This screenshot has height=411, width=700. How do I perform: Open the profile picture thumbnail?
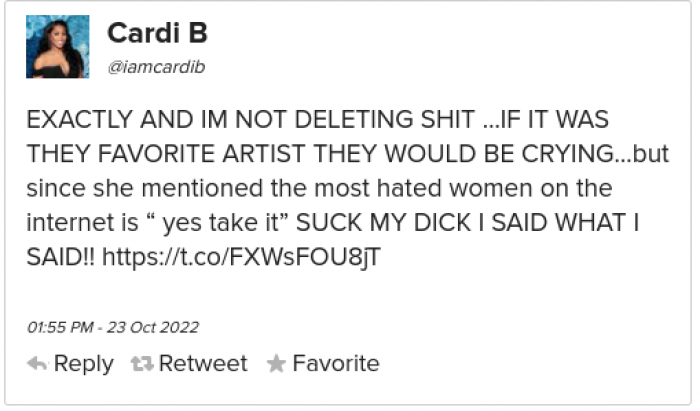click(x=57, y=47)
